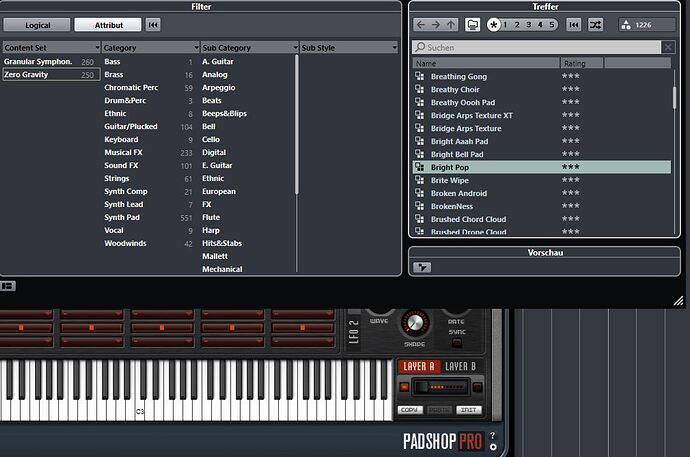Viewport: 690px width, 457px height.
Task: Reset filters with the icon beside Attribut
Action: pyautogui.click(x=153, y=25)
